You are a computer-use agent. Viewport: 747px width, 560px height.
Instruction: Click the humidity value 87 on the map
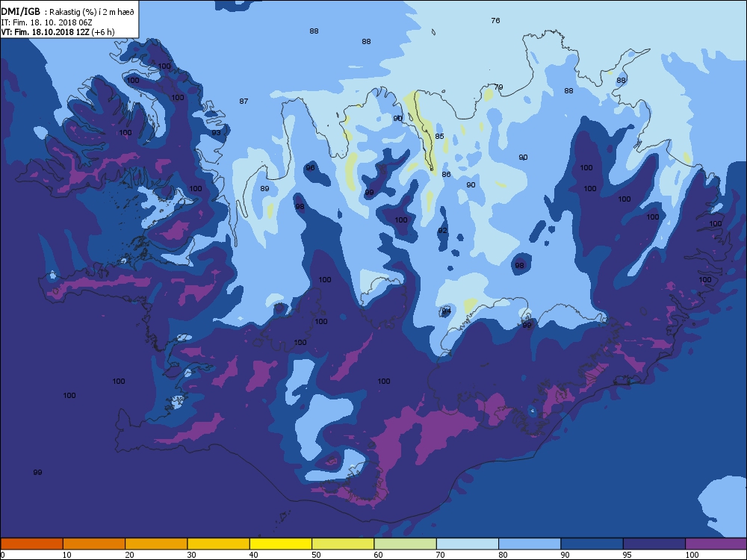click(x=244, y=101)
